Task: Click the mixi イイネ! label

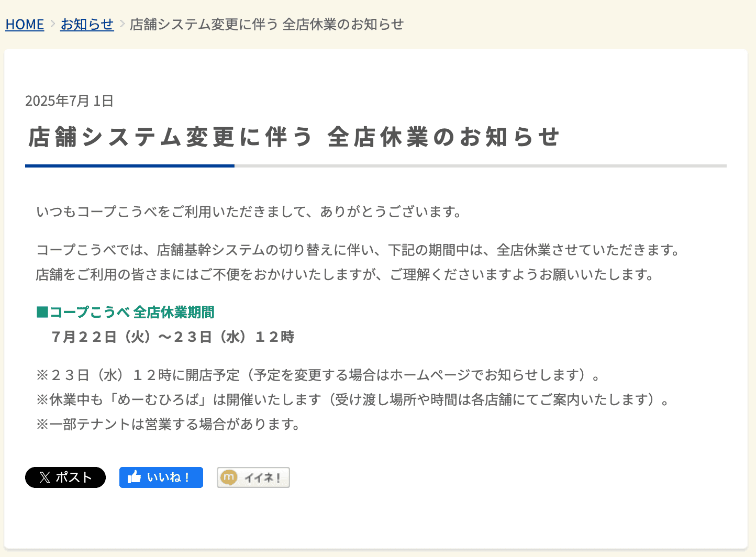Action: (263, 478)
